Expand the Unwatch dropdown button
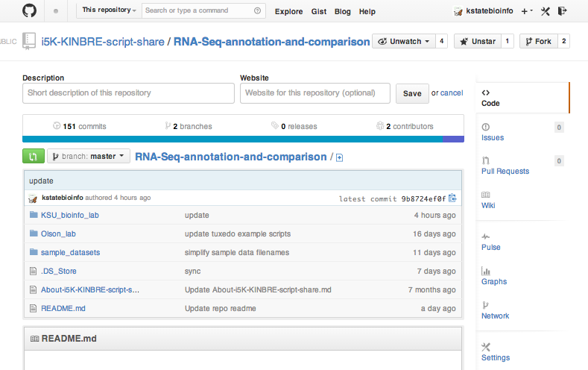The height and width of the screenshot is (370, 588). (404, 41)
